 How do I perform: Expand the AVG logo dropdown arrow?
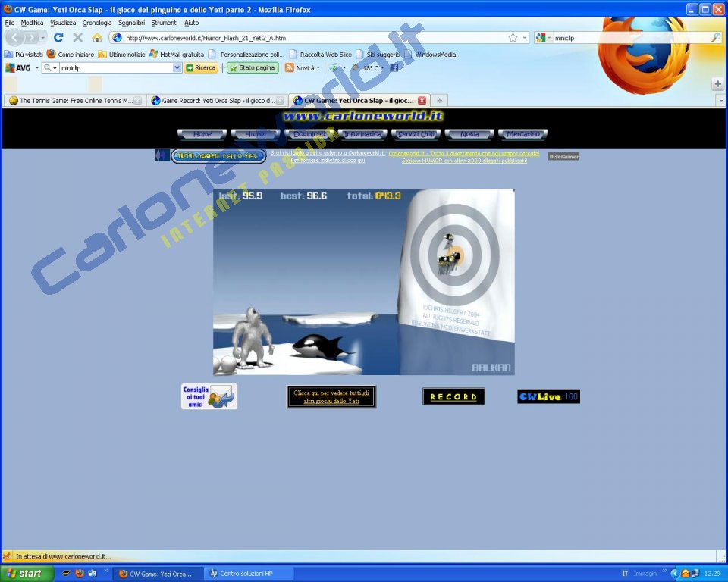(36, 67)
